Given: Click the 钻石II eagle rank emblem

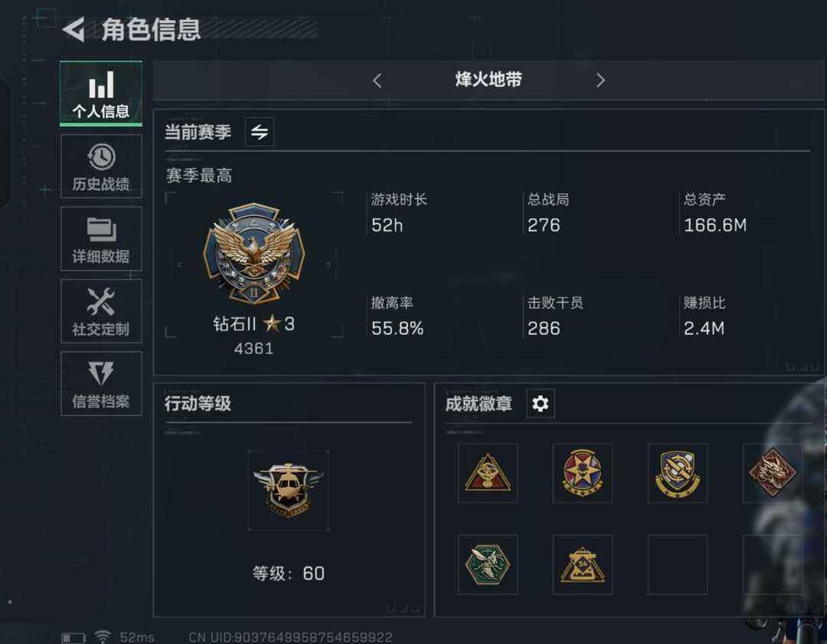Looking at the screenshot, I should coord(253,253).
